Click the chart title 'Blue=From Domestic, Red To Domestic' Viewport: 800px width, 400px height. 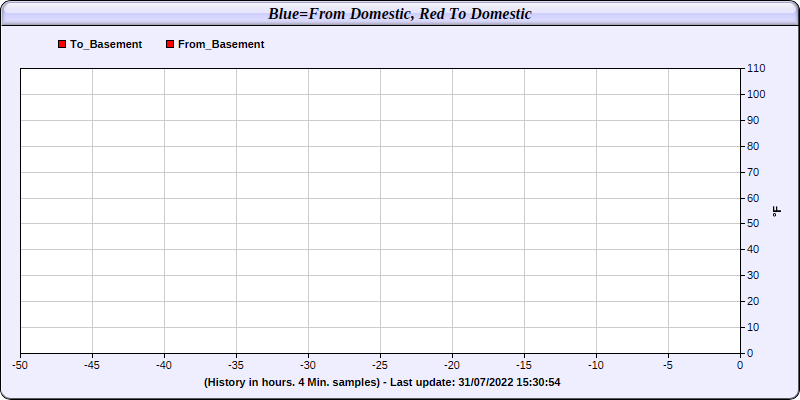[x=400, y=14]
